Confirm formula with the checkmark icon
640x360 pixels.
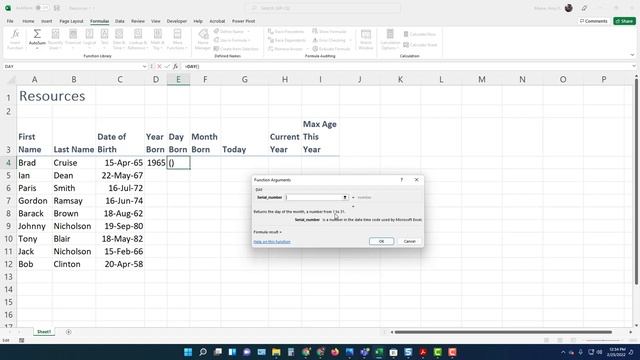(x=167, y=66)
